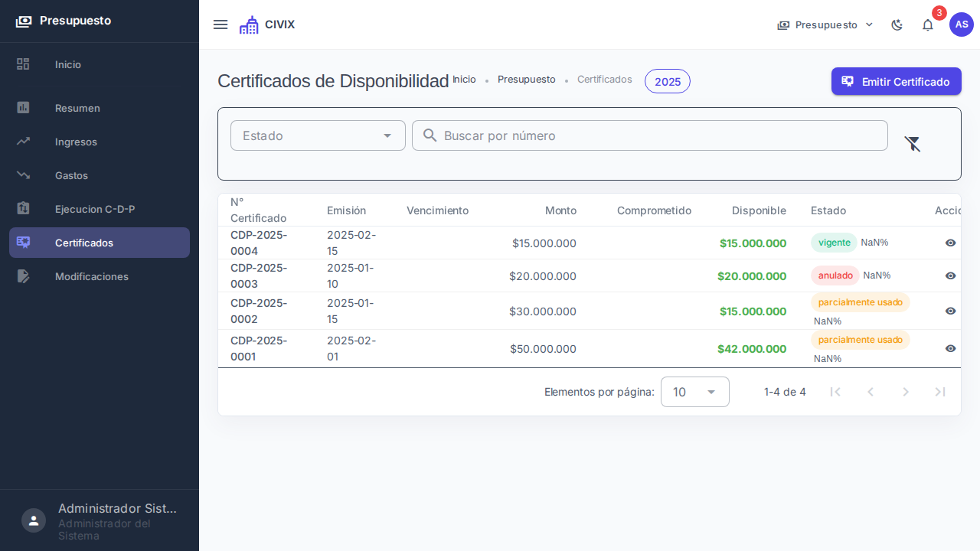Sort by Emisión column header
The width and height of the screenshot is (980, 551).
point(347,210)
